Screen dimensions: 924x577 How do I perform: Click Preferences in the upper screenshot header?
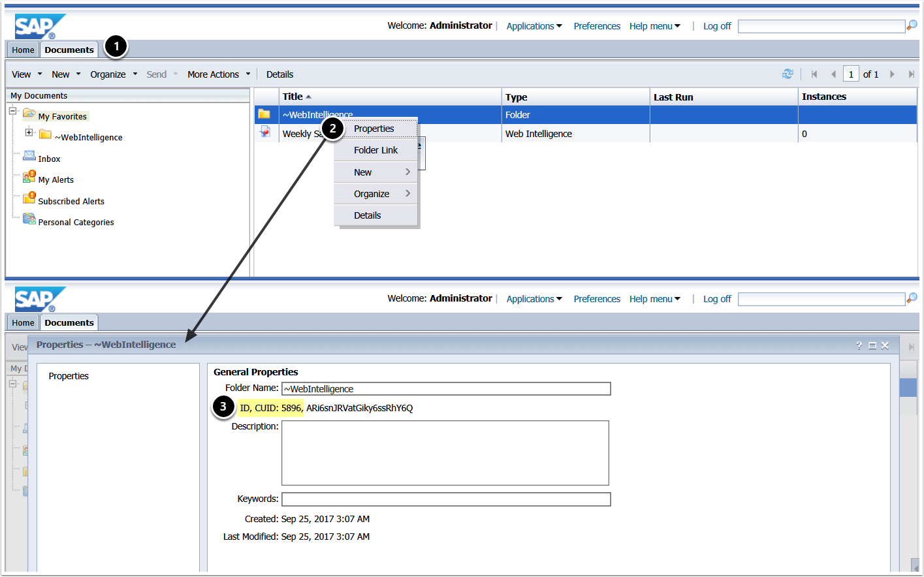[x=597, y=26]
